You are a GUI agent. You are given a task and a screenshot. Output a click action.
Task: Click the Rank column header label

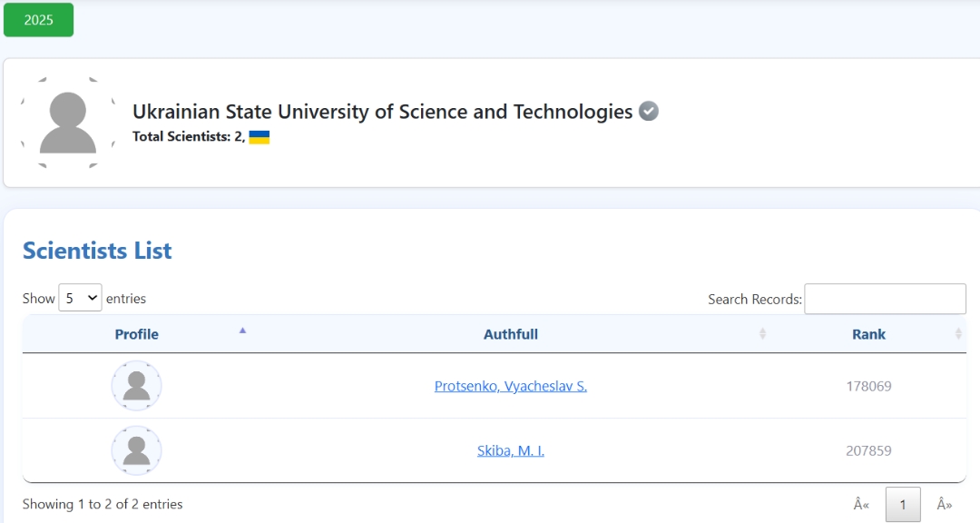click(868, 334)
